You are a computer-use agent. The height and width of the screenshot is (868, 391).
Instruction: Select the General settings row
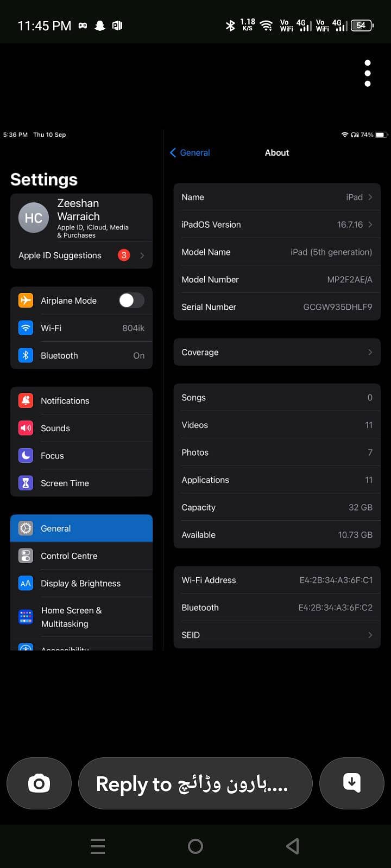(81, 528)
